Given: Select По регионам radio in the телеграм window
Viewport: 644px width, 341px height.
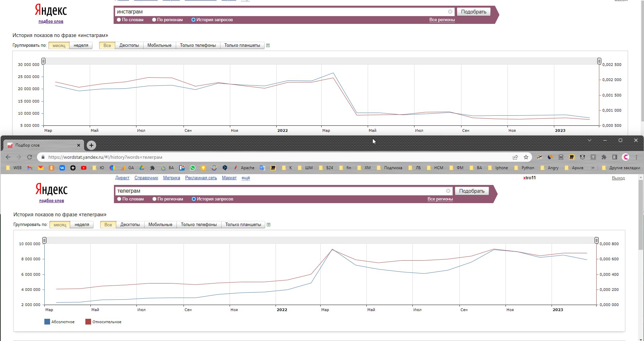Looking at the screenshot, I should pos(154,199).
